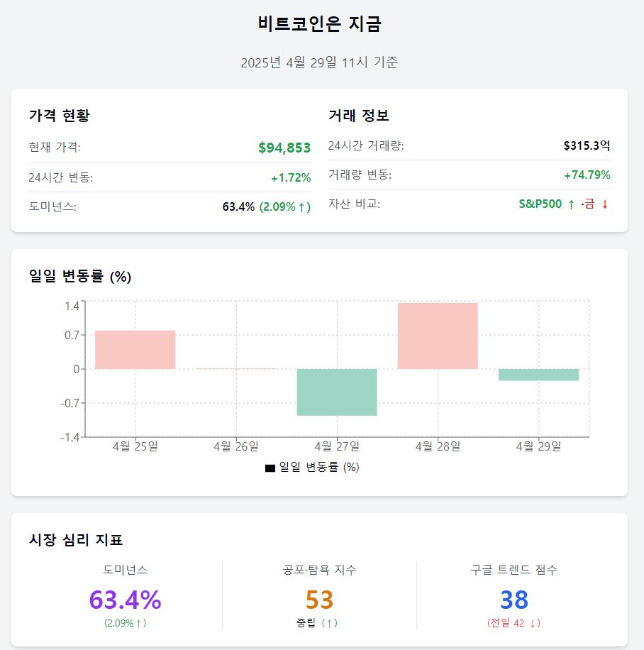Image resolution: width=644 pixels, height=650 pixels.
Task: Click the black legend swatch under the chart
Action: tap(270, 468)
